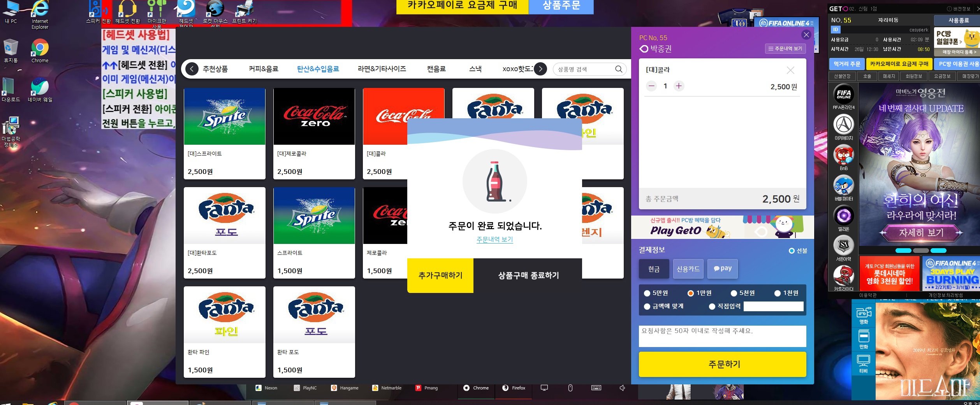Open the 회원정보 tab in GetO panel
The width and height of the screenshot is (980, 405).
click(914, 76)
